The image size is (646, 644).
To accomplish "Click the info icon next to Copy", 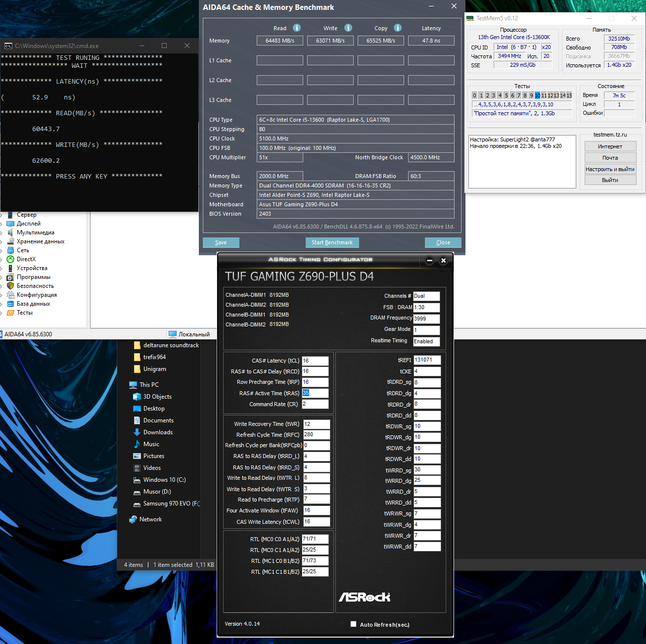I will 398,28.
